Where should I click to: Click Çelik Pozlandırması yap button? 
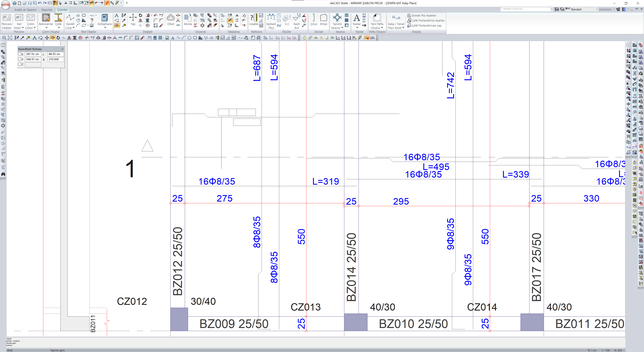[x=426, y=26]
